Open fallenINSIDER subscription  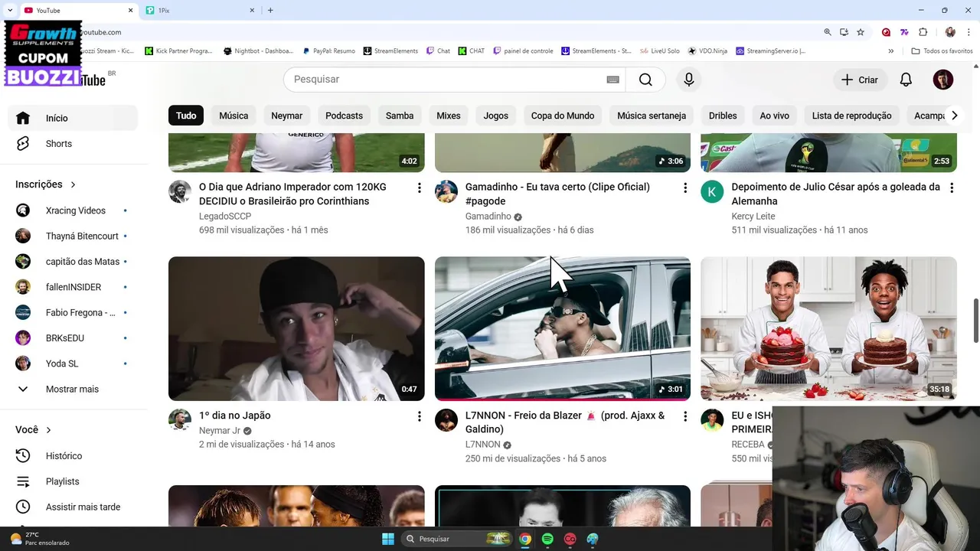pos(73,287)
